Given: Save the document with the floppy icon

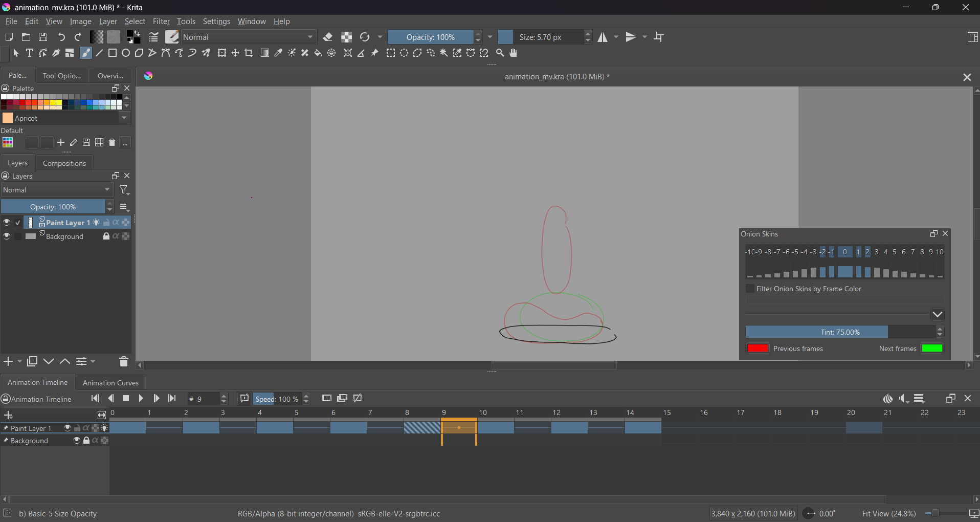Looking at the screenshot, I should (43, 37).
